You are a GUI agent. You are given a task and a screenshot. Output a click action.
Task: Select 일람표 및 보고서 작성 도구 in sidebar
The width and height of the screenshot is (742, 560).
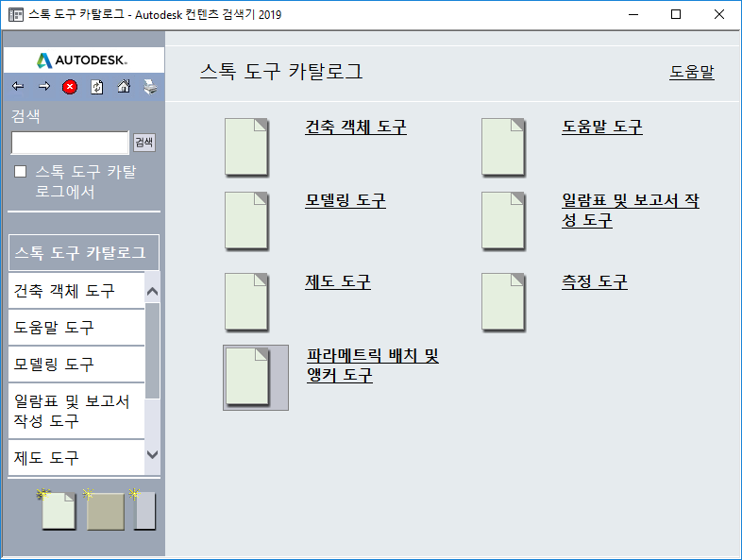click(x=76, y=411)
